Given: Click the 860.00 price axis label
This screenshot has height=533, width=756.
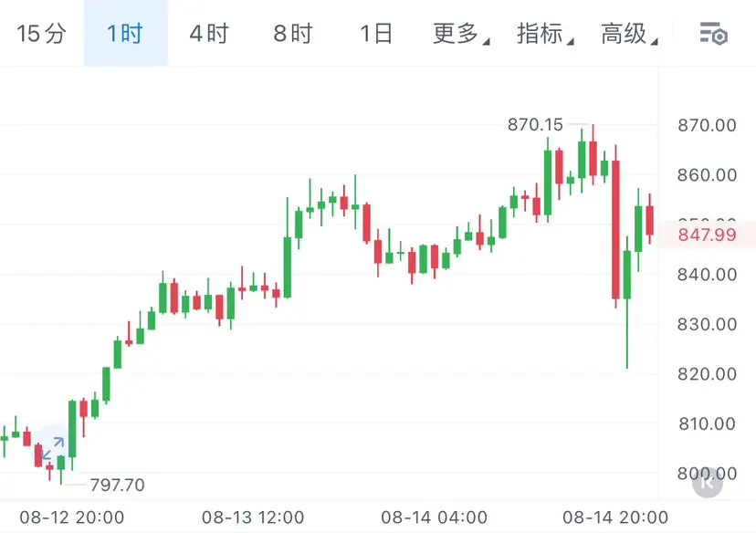Looking at the screenshot, I should click(707, 175).
